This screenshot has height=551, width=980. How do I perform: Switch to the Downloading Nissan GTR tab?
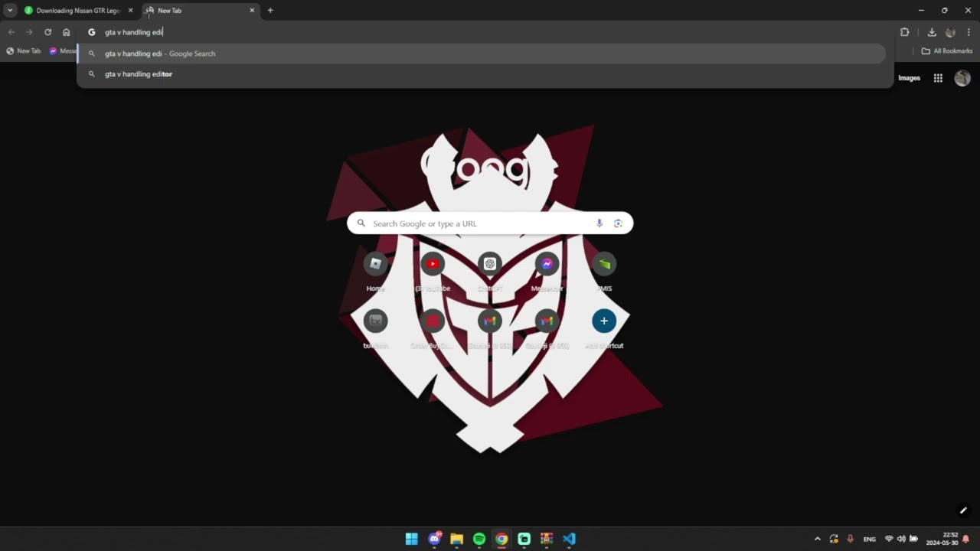[79, 11]
